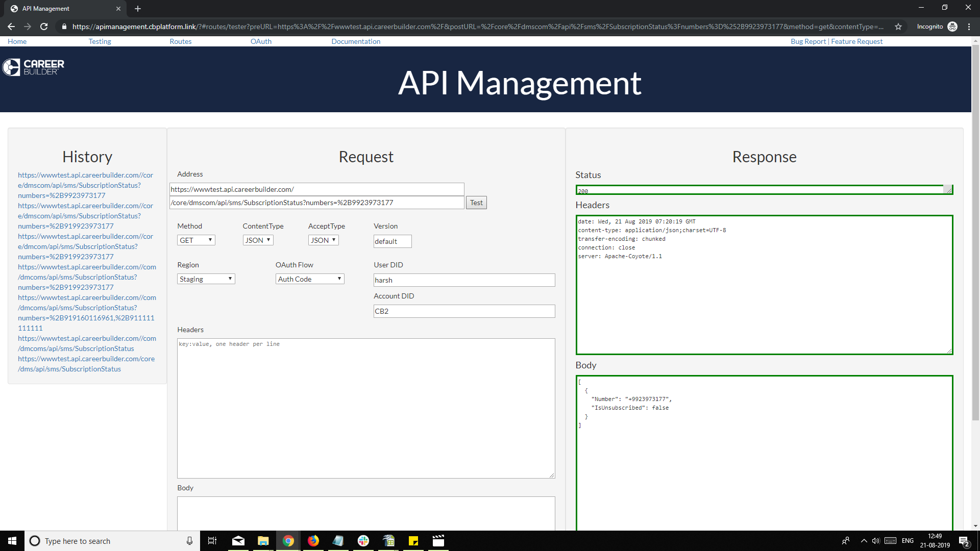The width and height of the screenshot is (980, 551).
Task: Open Slack icon in taskbar
Action: 363,541
